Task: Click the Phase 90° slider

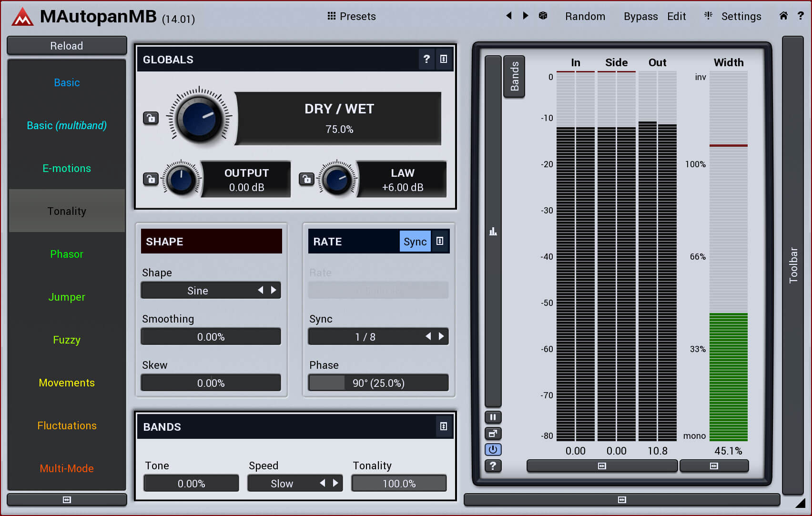Action: tap(378, 383)
